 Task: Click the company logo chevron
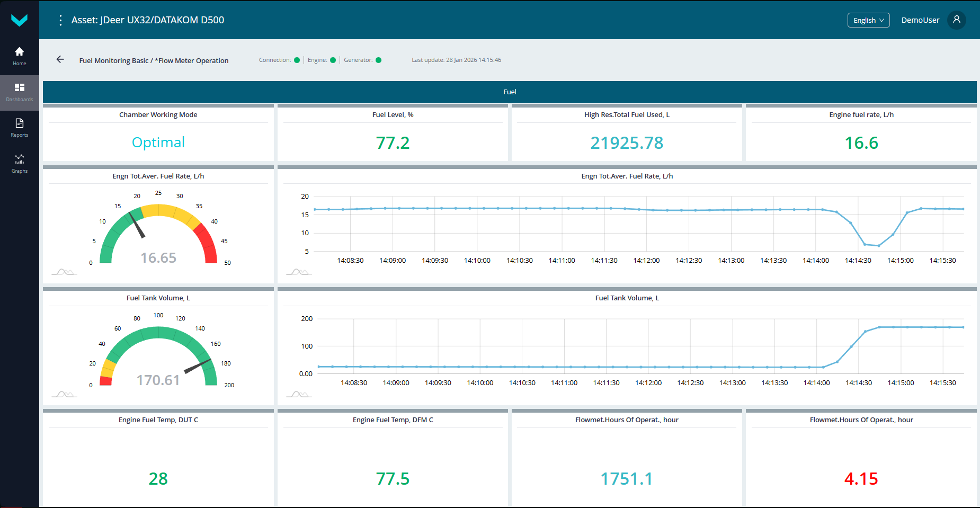pyautogui.click(x=19, y=20)
